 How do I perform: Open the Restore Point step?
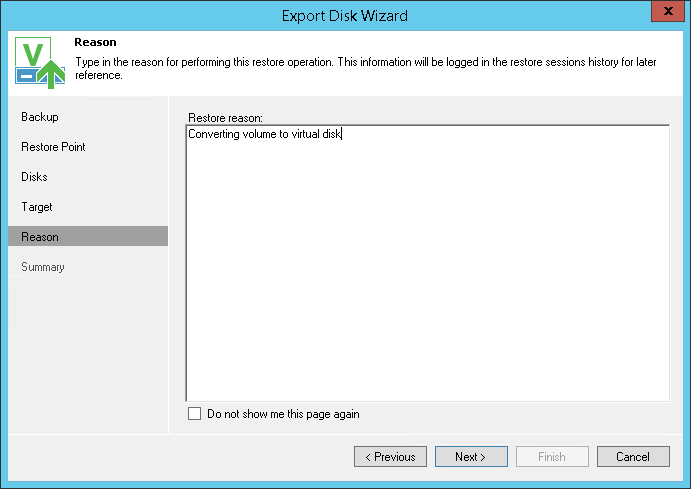pyautogui.click(x=53, y=147)
